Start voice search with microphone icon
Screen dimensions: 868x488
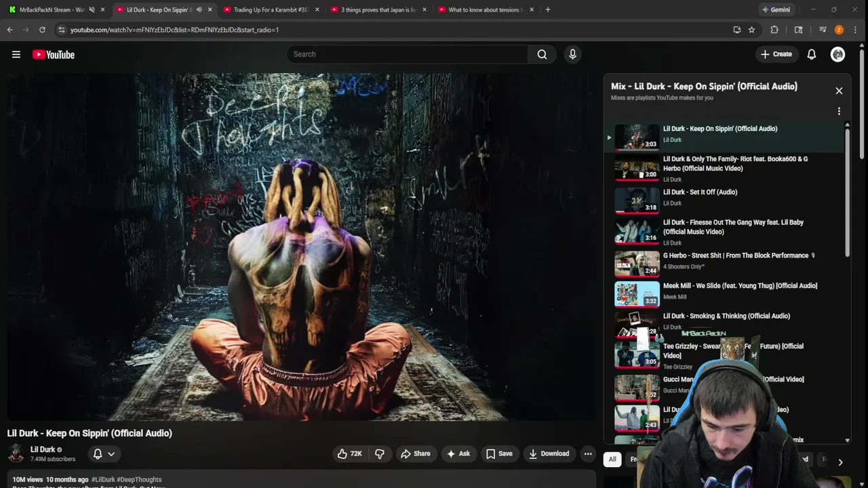click(x=572, y=54)
